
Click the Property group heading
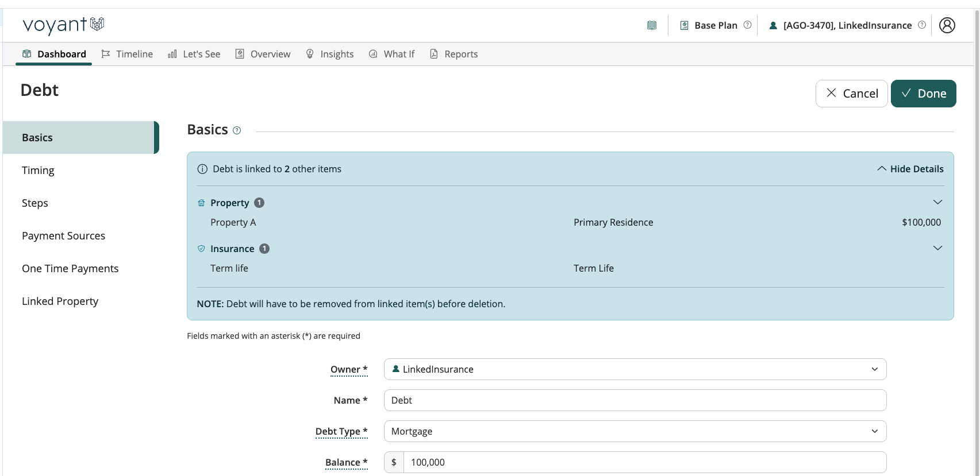click(230, 203)
